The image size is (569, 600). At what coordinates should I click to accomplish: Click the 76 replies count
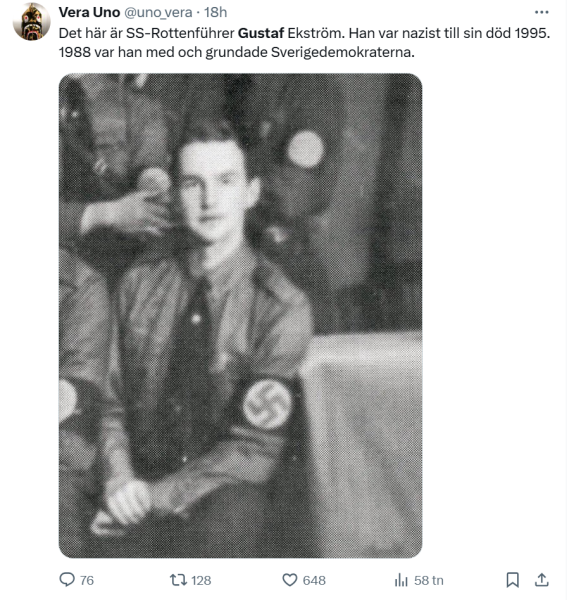pyautogui.click(x=87, y=580)
